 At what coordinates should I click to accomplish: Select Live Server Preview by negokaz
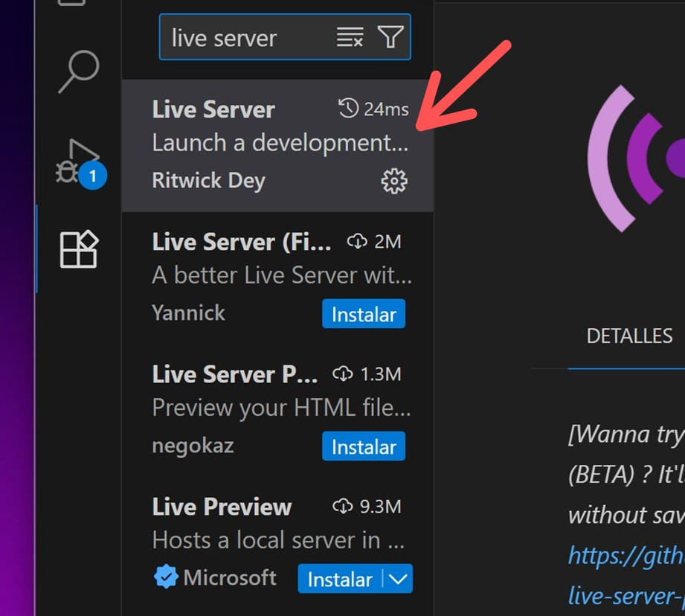click(278, 411)
